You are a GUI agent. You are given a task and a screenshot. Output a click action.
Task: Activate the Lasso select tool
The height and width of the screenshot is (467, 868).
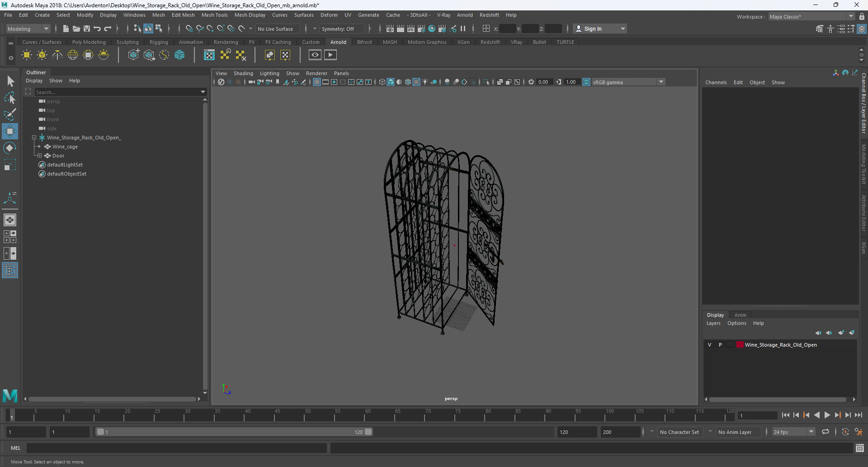pyautogui.click(x=10, y=98)
